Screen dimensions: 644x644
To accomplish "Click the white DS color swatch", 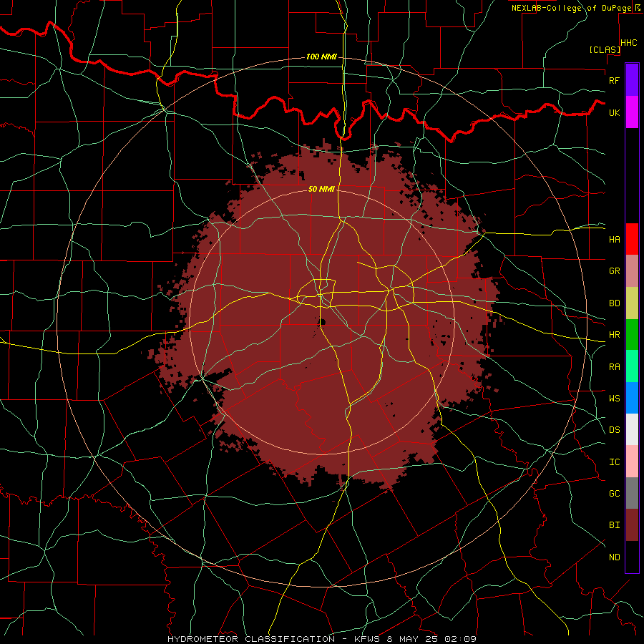I will pyautogui.click(x=632, y=429).
